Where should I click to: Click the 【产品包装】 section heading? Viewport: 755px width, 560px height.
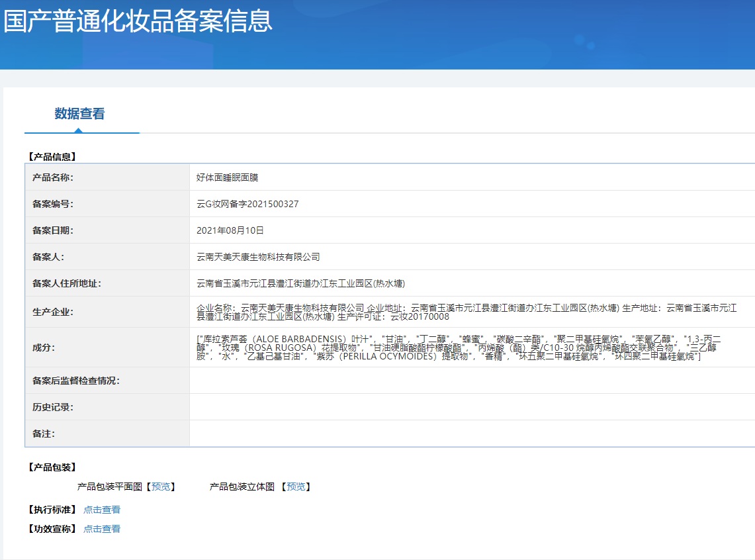coord(52,467)
